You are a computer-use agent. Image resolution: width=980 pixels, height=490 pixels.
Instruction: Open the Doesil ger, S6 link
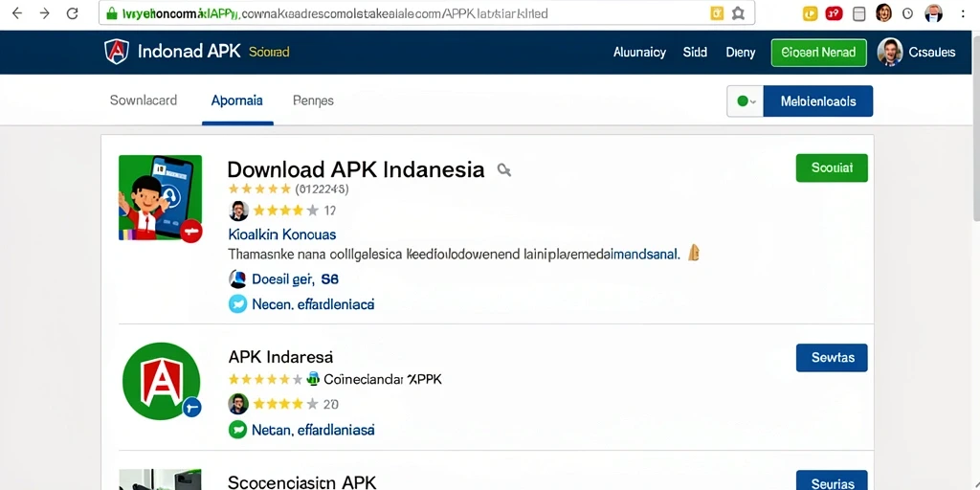point(295,279)
